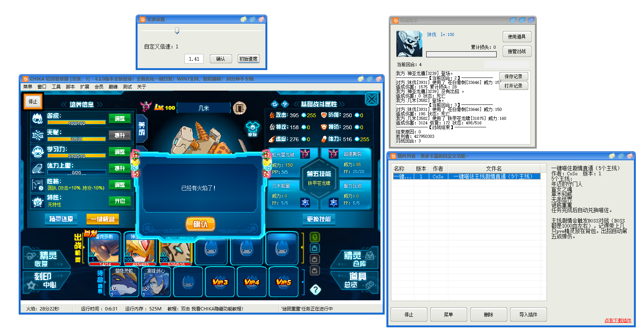Click the 皮肤 skin shirt icon

pyautogui.click(x=252, y=129)
